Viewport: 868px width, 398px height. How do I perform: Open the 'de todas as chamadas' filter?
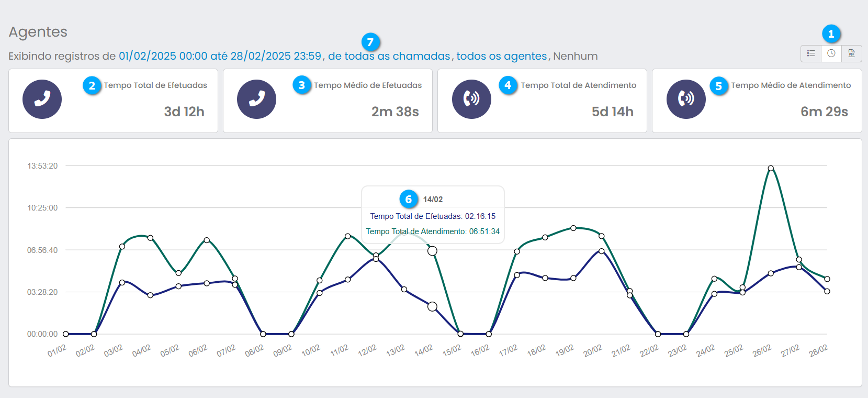[389, 56]
